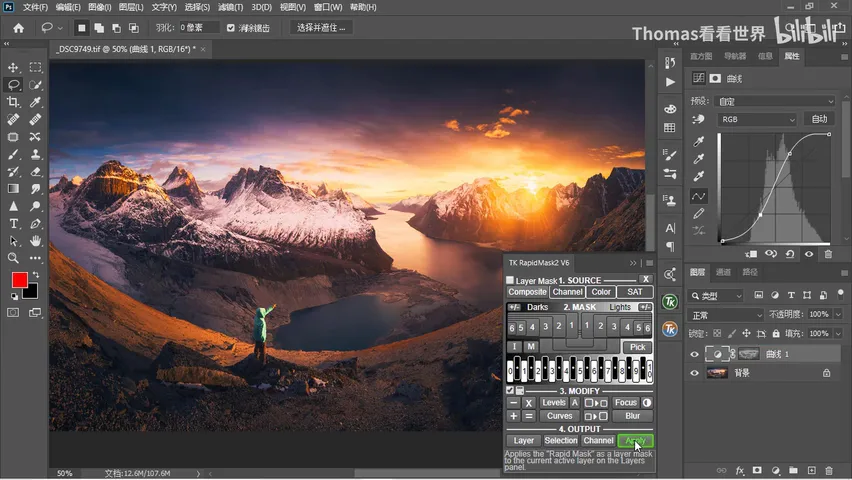
Task: Expand the 预设 preset dropdown
Action: click(x=775, y=102)
